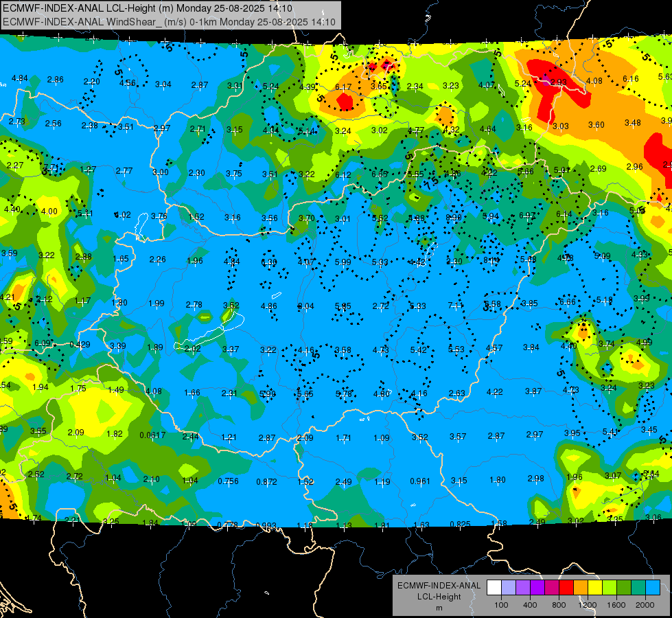Image resolution: width=672 pixels, height=618 pixels.
Task: Select the white swatch in the LCL-Height legend
Action: (x=494, y=587)
